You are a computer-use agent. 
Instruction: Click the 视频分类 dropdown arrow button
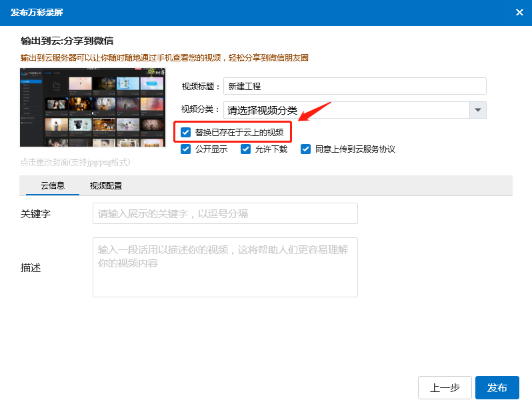477,110
